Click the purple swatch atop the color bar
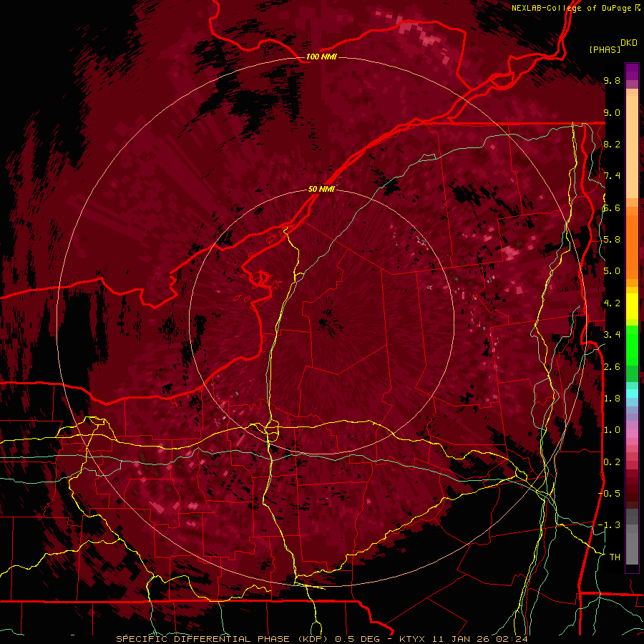Viewport: 644px width, 644px height. (x=632, y=72)
